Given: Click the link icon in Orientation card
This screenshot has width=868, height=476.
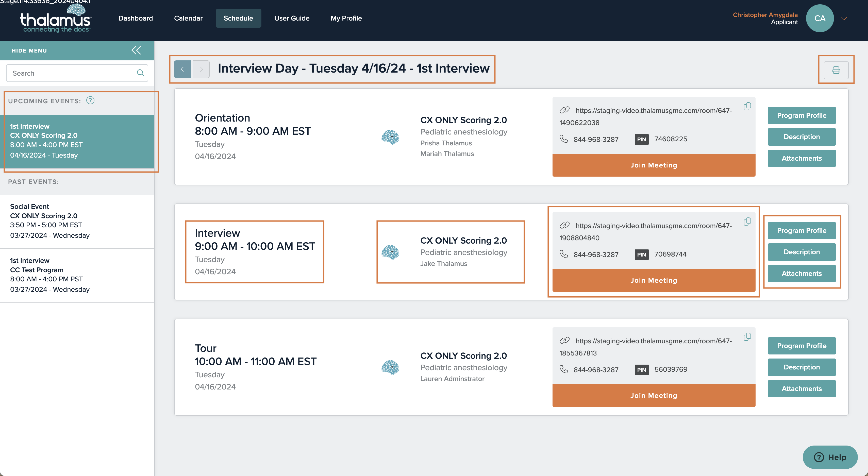Looking at the screenshot, I should 564,110.
